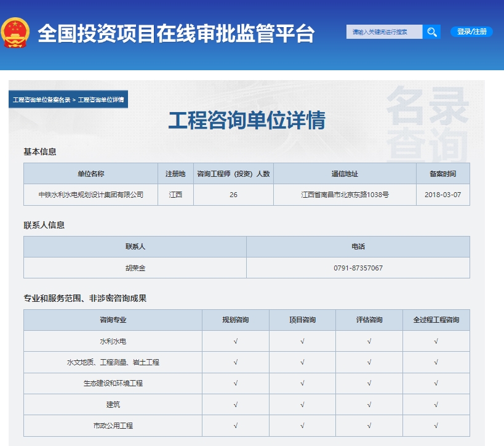This screenshot has width=504, height=446.
Task: Click 水利水电 checkmark under 规划咨询
Action: pyautogui.click(x=236, y=341)
